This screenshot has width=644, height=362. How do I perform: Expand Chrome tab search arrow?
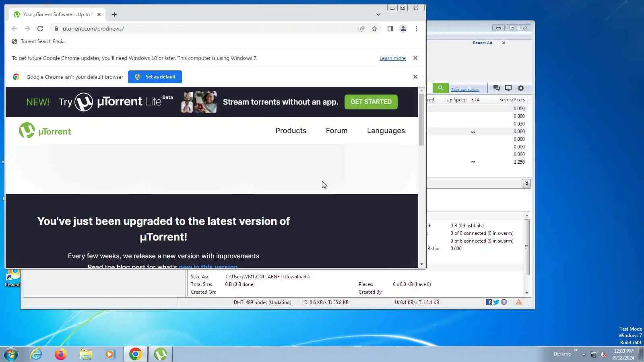[x=378, y=14]
